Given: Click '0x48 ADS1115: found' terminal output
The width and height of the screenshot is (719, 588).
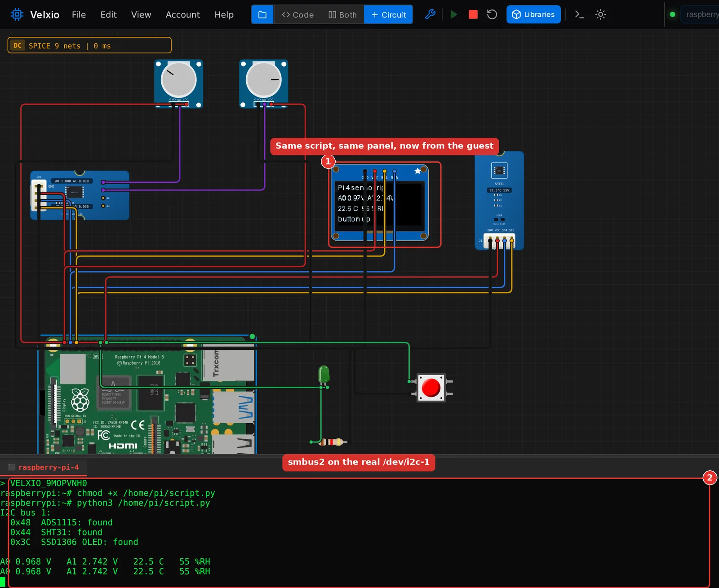Looking at the screenshot, I should (62, 522).
